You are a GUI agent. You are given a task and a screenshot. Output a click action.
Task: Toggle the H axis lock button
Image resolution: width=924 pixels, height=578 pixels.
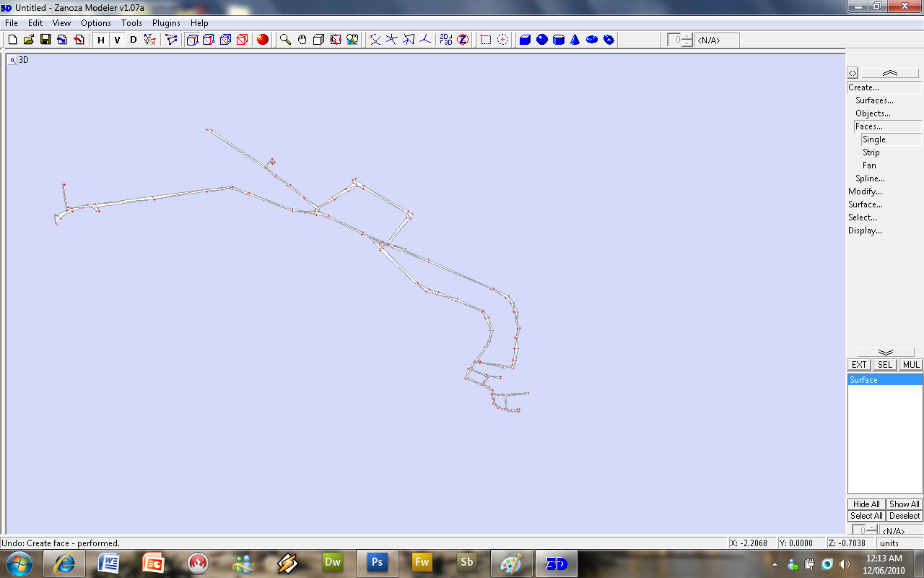pyautogui.click(x=101, y=40)
